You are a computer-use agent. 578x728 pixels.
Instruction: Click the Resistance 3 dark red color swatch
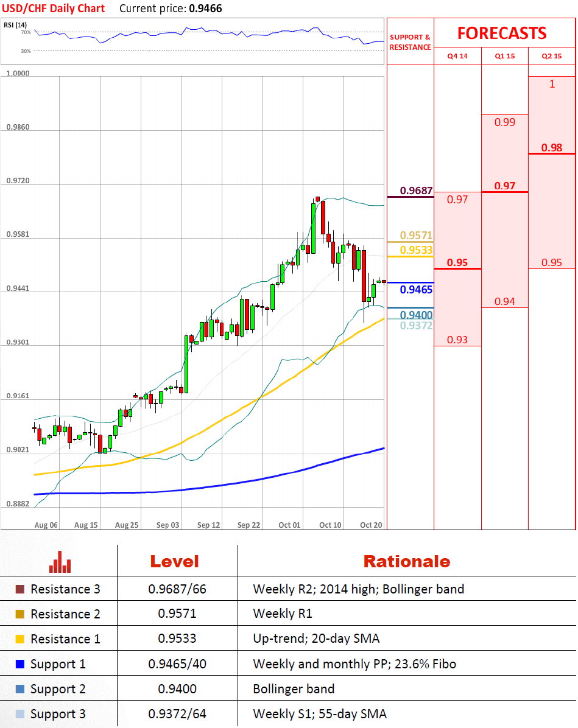(x=20, y=589)
